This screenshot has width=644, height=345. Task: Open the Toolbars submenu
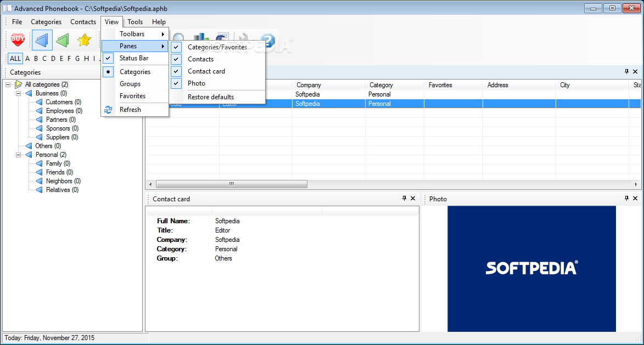(135, 34)
